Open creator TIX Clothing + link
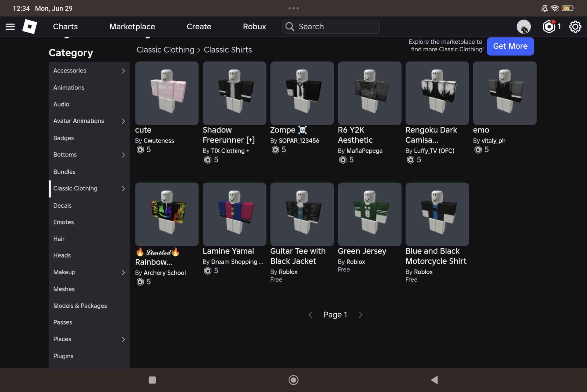The image size is (587, 392). [x=230, y=151]
